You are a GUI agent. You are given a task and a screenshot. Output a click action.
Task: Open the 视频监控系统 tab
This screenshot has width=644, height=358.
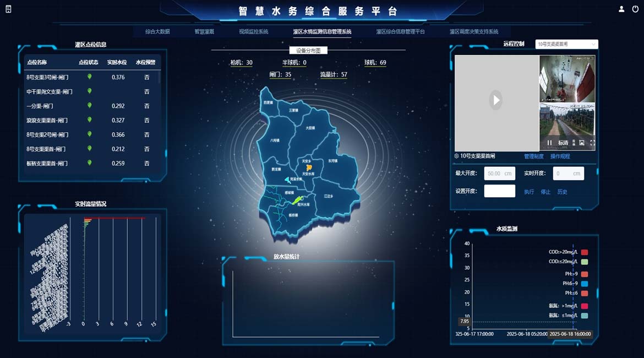point(254,32)
